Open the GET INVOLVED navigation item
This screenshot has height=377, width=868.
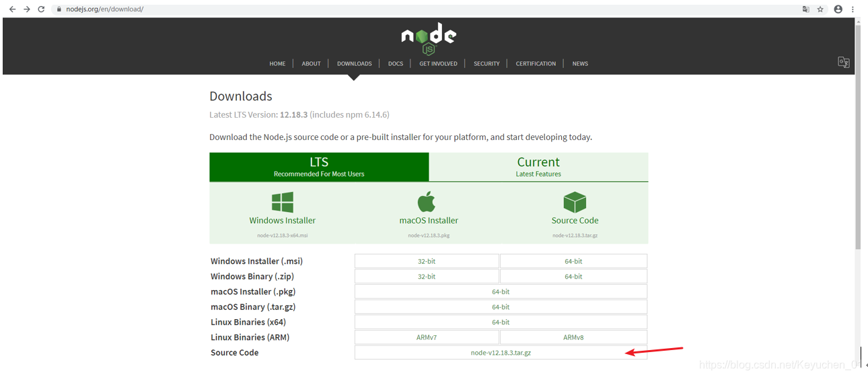click(438, 63)
